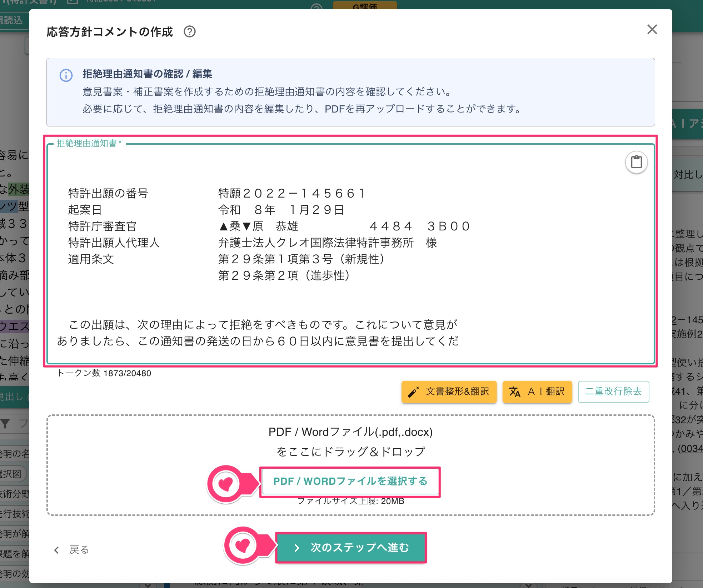Click the text 弁護士法人クレオ国際法律特許事務所

click(316, 243)
